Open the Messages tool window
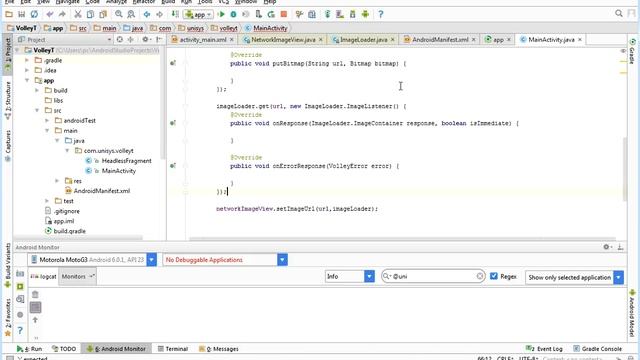The image size is (640, 360). coord(218,349)
